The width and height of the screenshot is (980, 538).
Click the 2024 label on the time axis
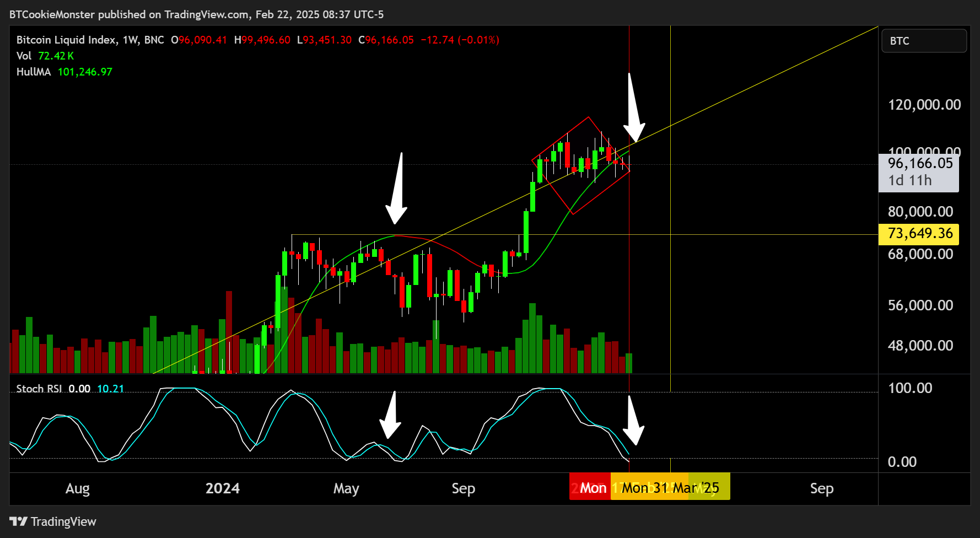pyautogui.click(x=223, y=488)
